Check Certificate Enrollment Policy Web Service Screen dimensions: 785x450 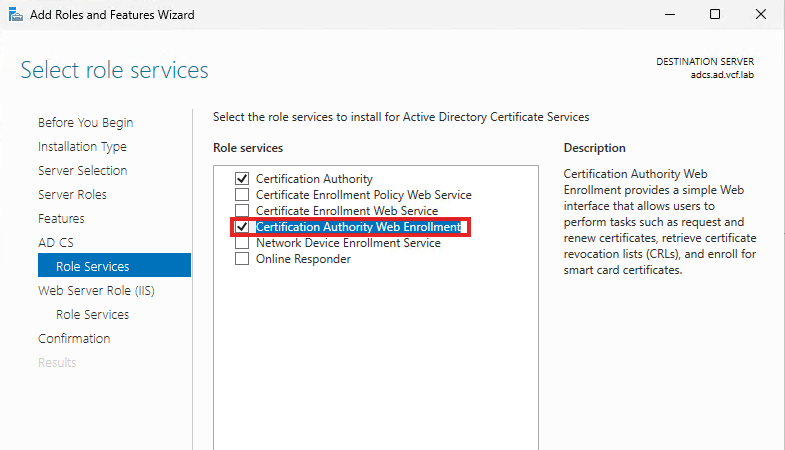[242, 194]
